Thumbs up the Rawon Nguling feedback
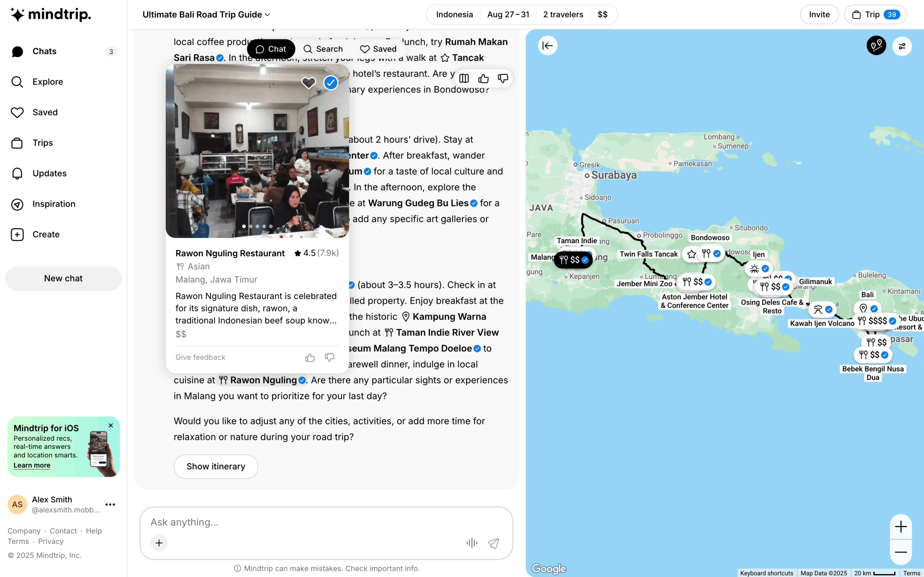924x577 pixels. point(310,357)
